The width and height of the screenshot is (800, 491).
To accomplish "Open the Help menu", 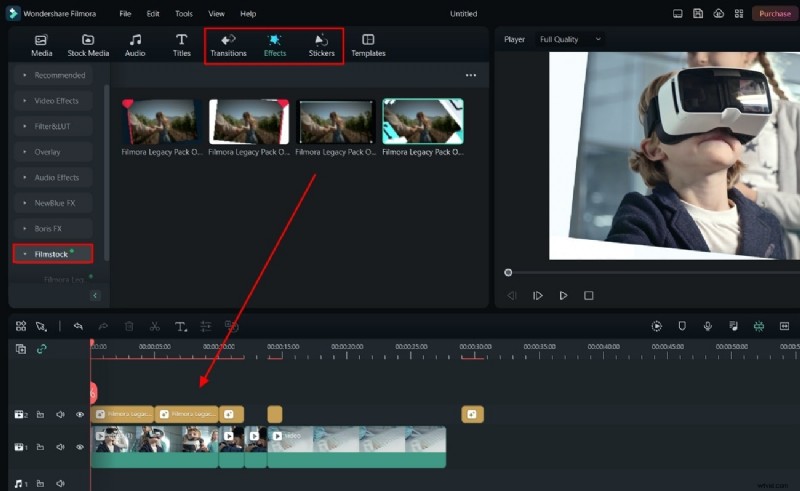I will (248, 14).
